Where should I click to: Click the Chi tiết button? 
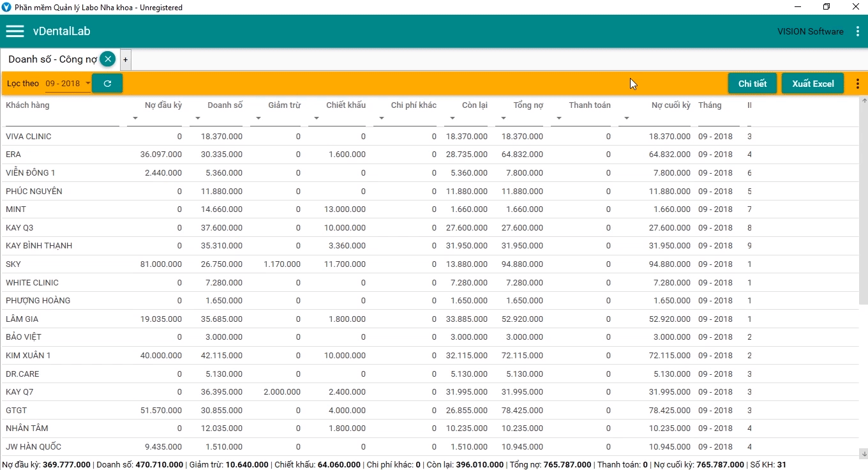coord(752,84)
